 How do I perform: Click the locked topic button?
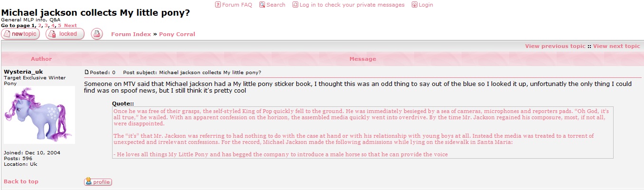click(65, 34)
